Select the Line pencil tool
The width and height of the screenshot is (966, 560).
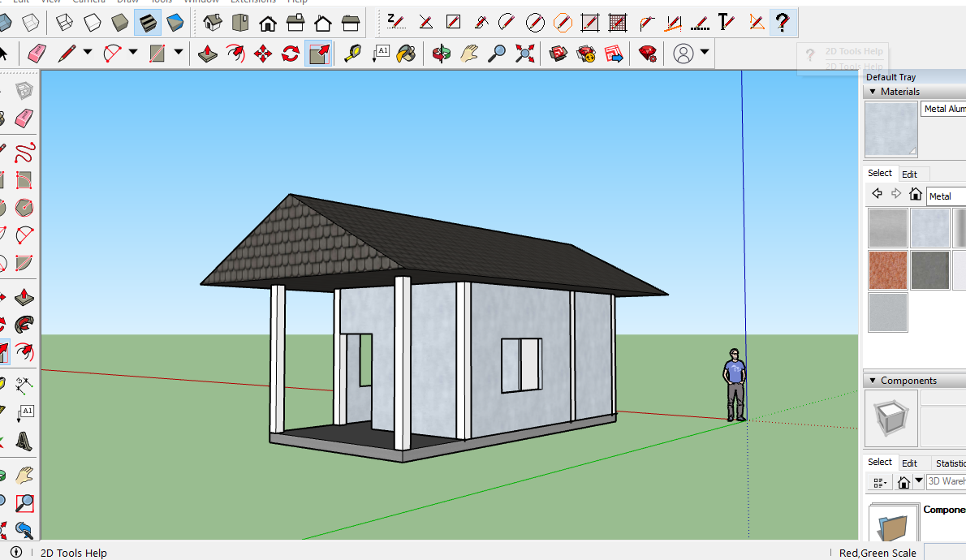click(67, 54)
